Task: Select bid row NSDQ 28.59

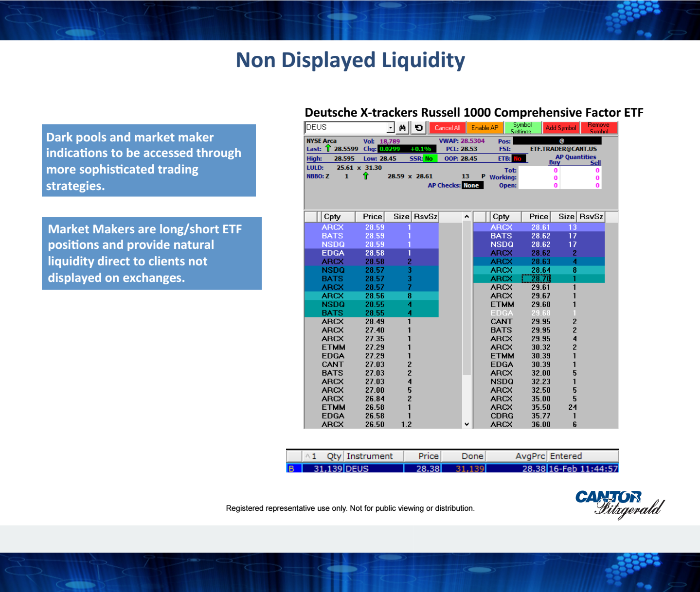Action: pyautogui.click(x=371, y=244)
